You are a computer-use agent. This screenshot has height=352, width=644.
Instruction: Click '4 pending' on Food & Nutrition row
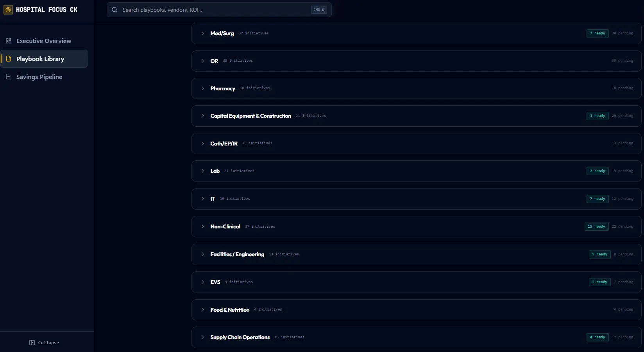[624, 309]
